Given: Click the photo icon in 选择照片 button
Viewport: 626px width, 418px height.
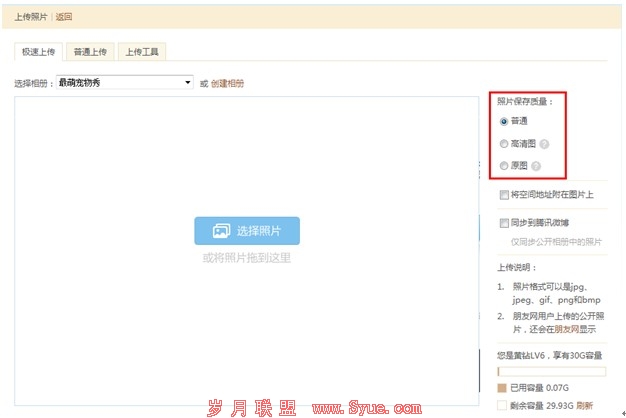Looking at the screenshot, I should coord(222,231).
